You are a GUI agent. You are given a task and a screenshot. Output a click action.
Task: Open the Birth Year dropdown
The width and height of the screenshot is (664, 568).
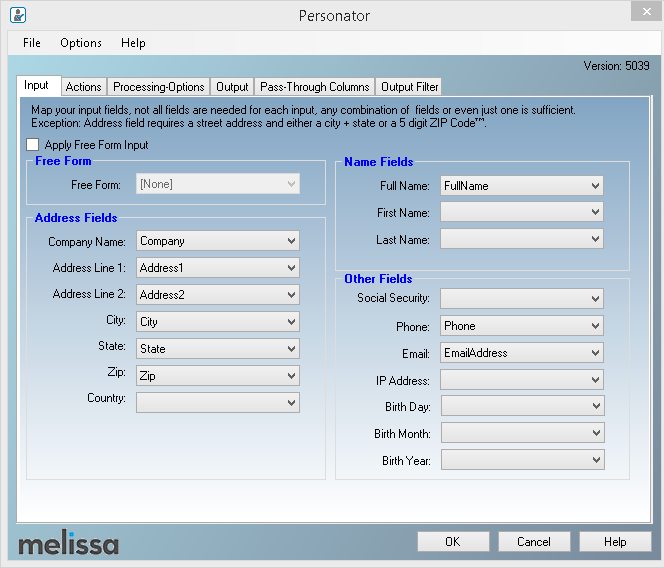pyautogui.click(x=596, y=461)
